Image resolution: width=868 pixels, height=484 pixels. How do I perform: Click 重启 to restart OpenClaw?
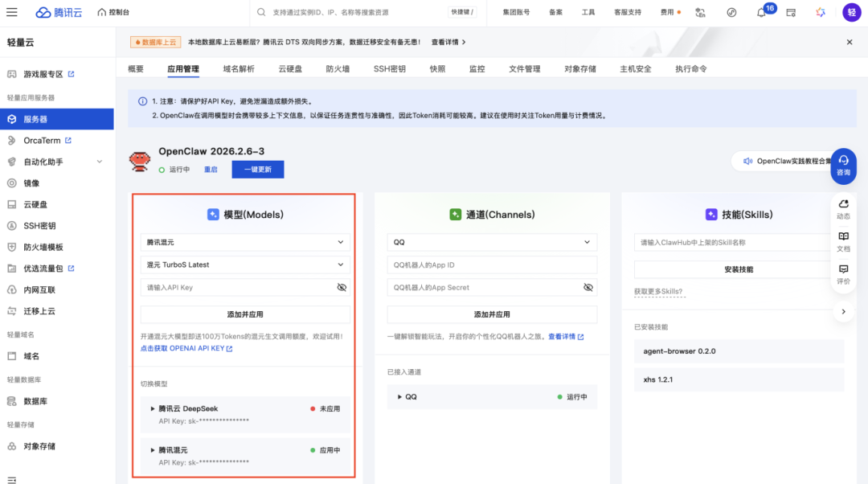pos(211,170)
